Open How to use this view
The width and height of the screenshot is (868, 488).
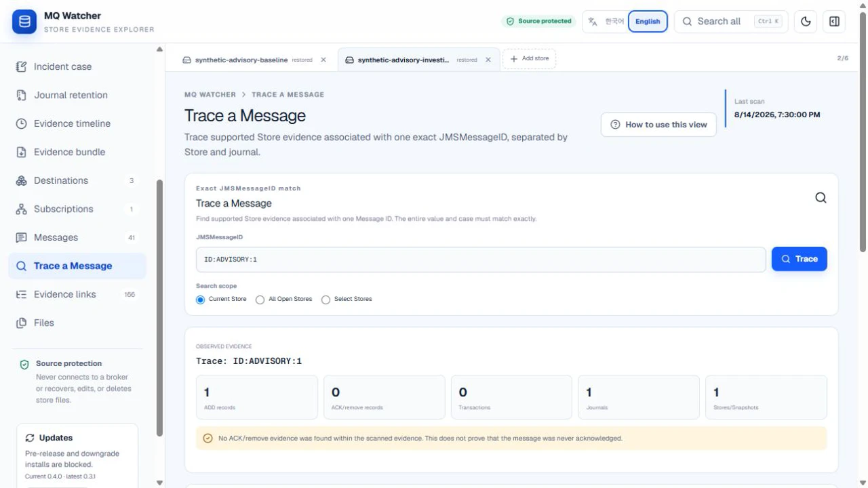[x=658, y=125]
